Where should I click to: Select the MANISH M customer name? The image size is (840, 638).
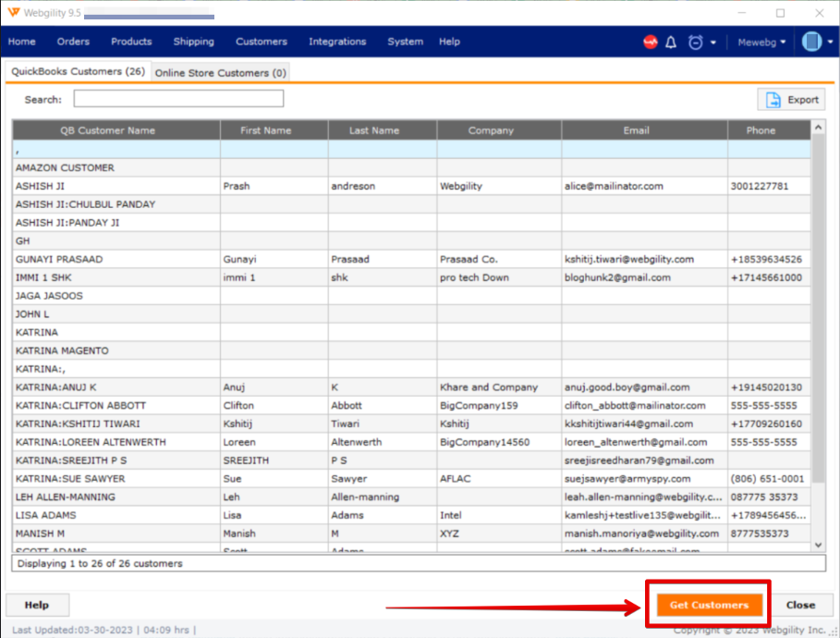(x=40, y=534)
